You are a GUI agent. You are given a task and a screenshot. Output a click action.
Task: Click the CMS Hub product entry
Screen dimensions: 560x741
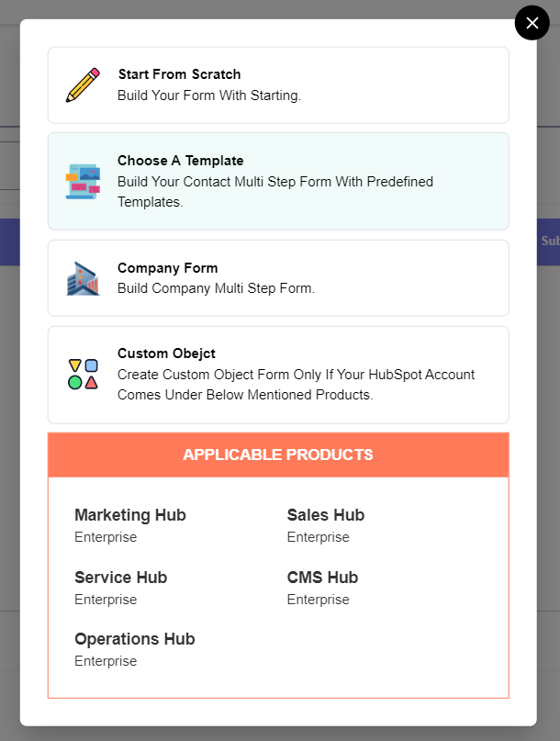(x=322, y=578)
